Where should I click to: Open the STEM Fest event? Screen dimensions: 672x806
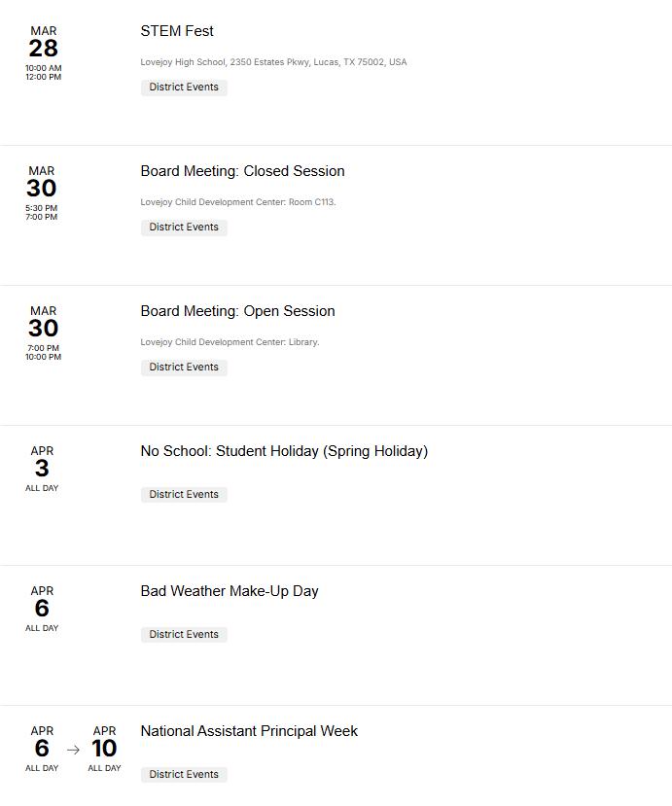(x=177, y=31)
